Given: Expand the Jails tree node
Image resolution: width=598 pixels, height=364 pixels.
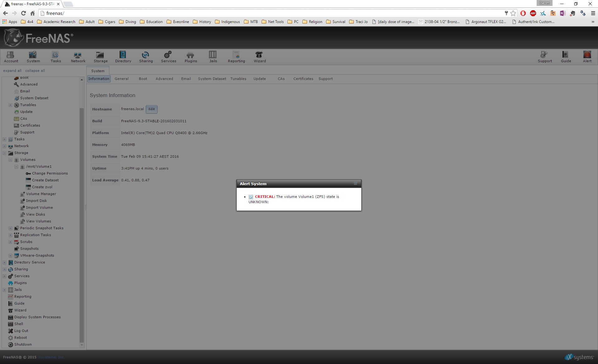Looking at the screenshot, I should [x=4, y=290].
